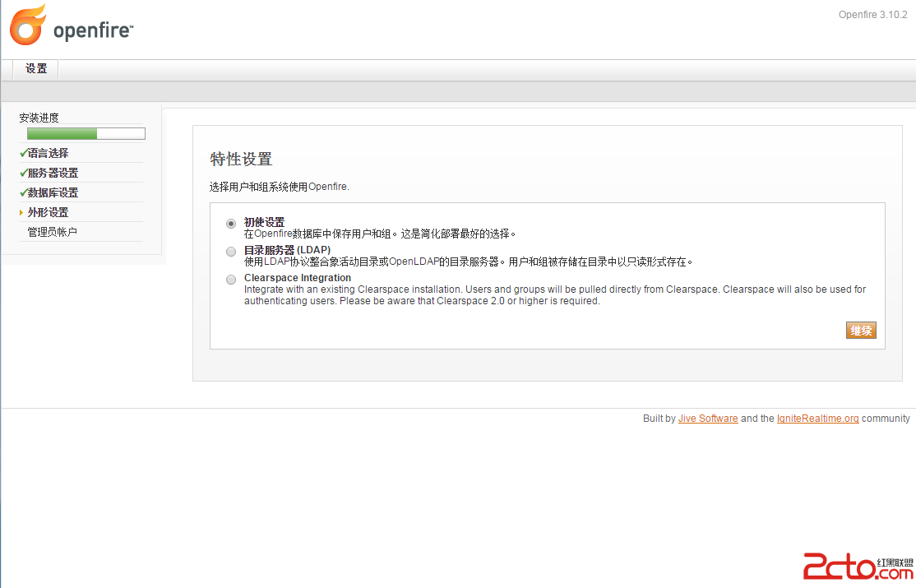Click the openfire wordmark text

[94, 30]
